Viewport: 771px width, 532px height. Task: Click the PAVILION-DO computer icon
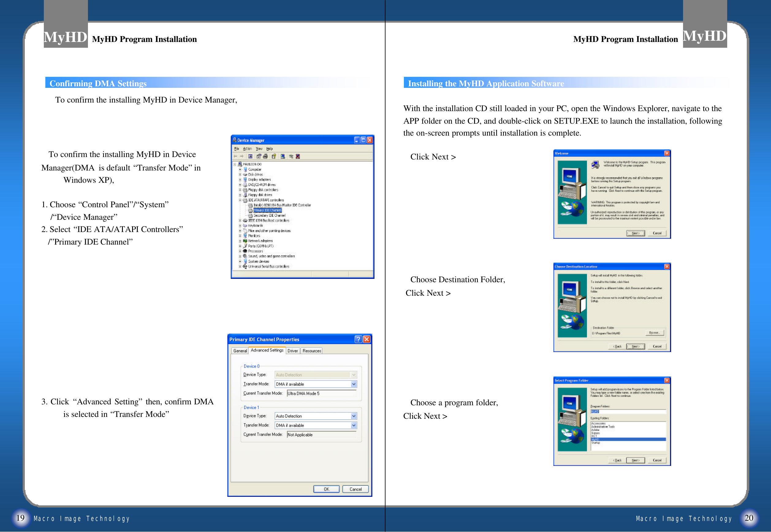pyautogui.click(x=240, y=164)
